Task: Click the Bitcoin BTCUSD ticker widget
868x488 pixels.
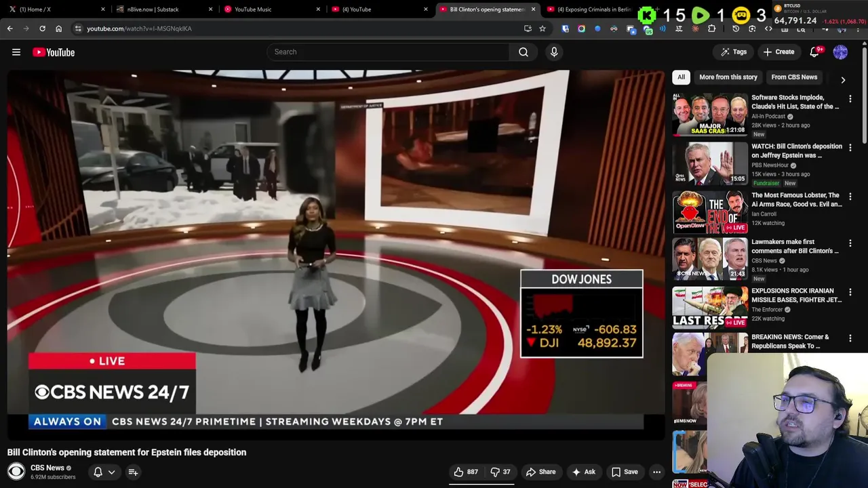Action: (819, 14)
